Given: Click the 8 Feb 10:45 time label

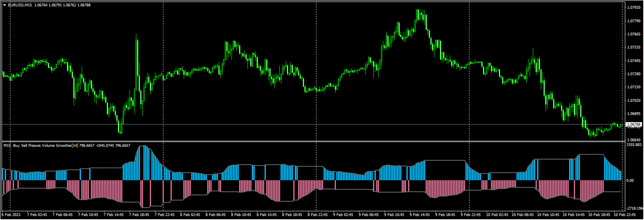Looking at the screenshot, I should 241,215.
